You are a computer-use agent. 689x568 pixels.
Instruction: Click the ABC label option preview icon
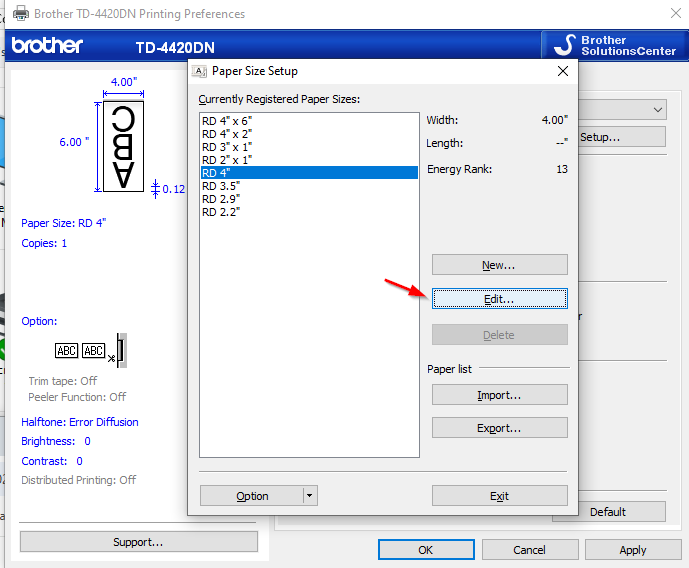pos(91,351)
